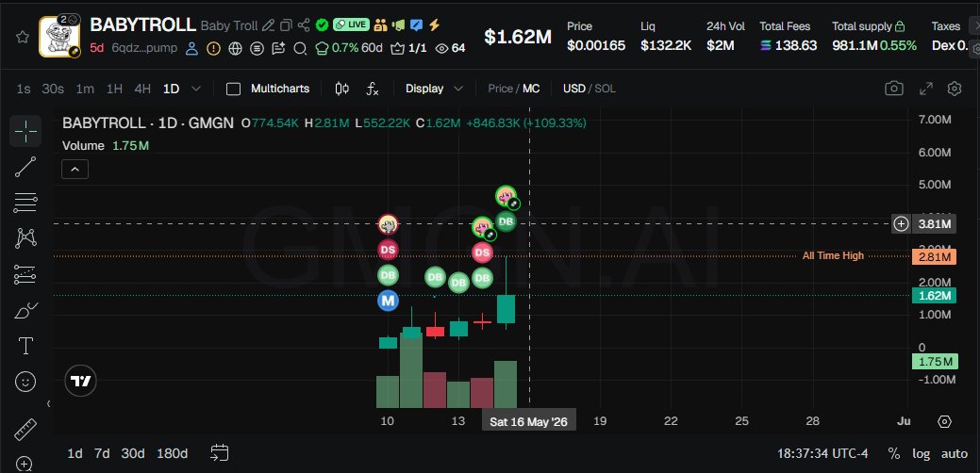980x473 pixels.
Task: Open the Fibonacci retracement tool
Action: click(x=25, y=203)
